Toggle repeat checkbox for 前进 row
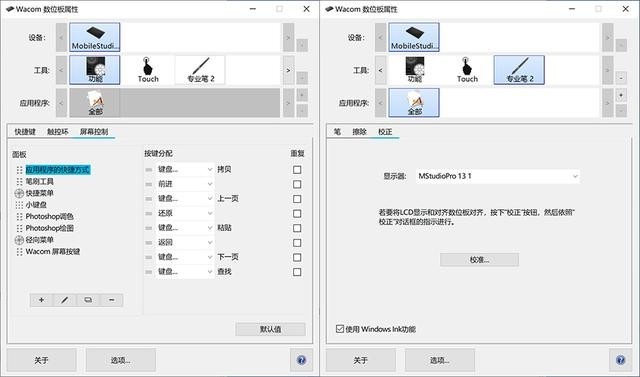The image size is (640, 377). pos(297,184)
